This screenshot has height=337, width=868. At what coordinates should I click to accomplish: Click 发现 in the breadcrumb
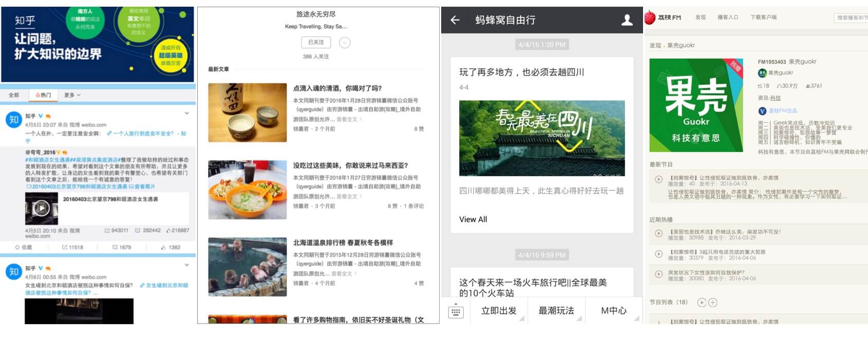[655, 45]
